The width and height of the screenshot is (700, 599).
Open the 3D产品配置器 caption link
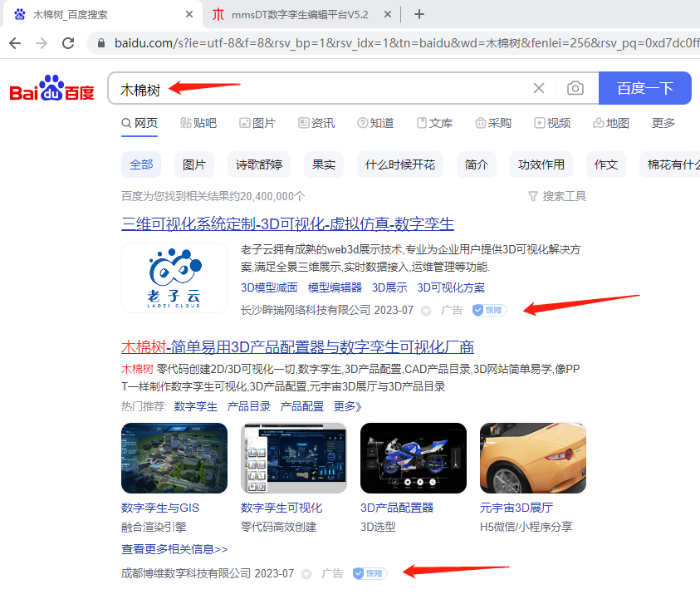point(397,508)
